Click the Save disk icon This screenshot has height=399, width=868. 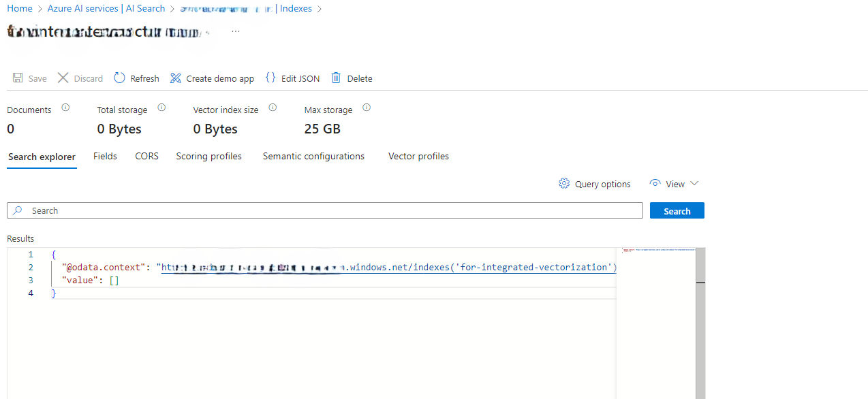pyautogui.click(x=18, y=78)
